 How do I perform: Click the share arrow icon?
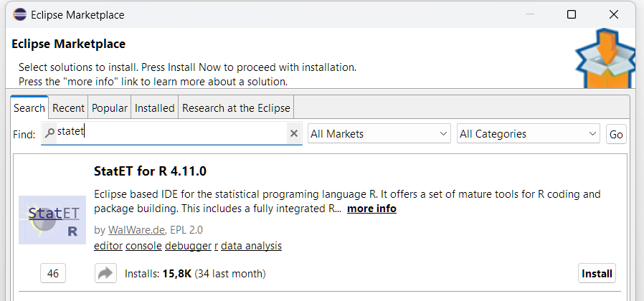pos(105,273)
